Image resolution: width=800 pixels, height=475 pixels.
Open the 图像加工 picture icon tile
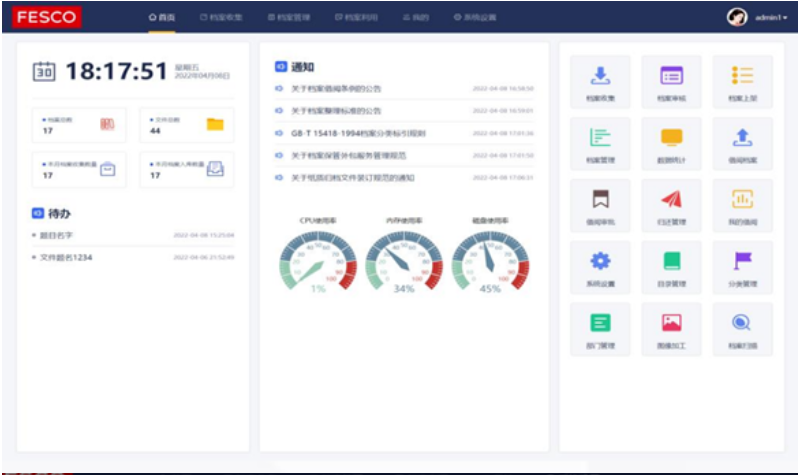[671, 329]
